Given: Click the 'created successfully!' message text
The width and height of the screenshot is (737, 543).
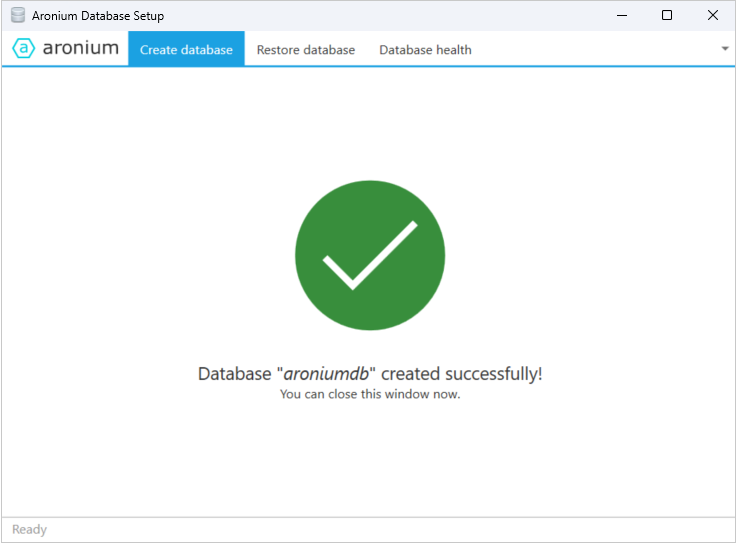Looking at the screenshot, I should (x=462, y=374).
